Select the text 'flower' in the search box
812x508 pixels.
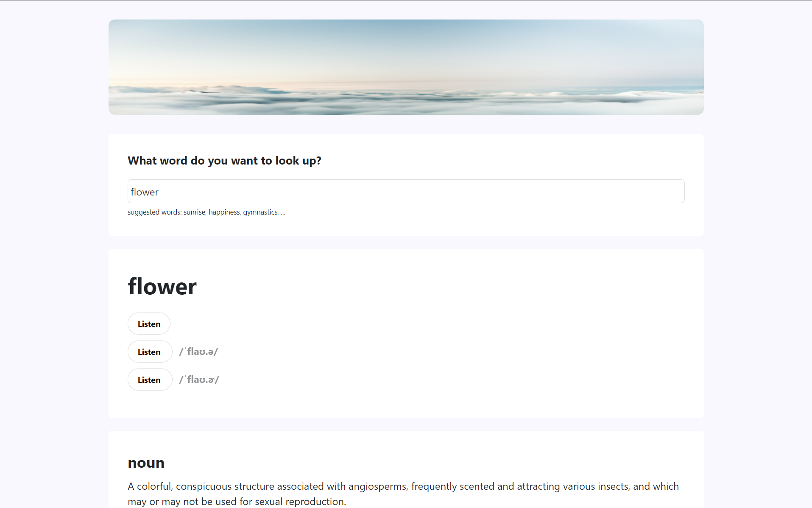144,192
